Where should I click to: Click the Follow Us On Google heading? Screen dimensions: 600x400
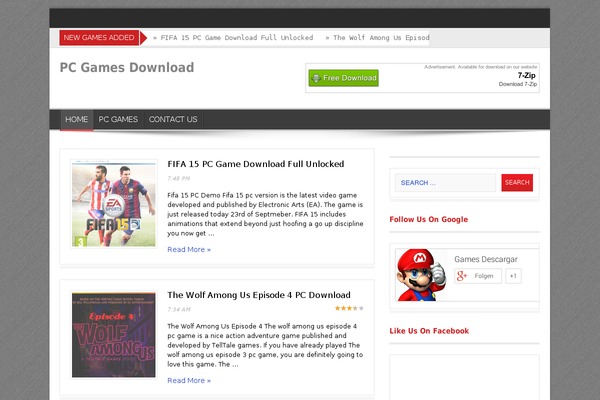click(x=429, y=219)
